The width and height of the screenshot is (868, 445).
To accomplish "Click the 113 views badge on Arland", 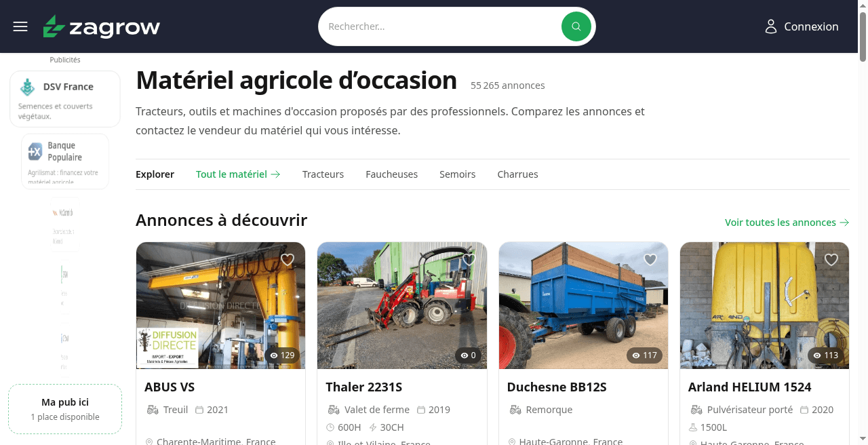I will coord(826,355).
